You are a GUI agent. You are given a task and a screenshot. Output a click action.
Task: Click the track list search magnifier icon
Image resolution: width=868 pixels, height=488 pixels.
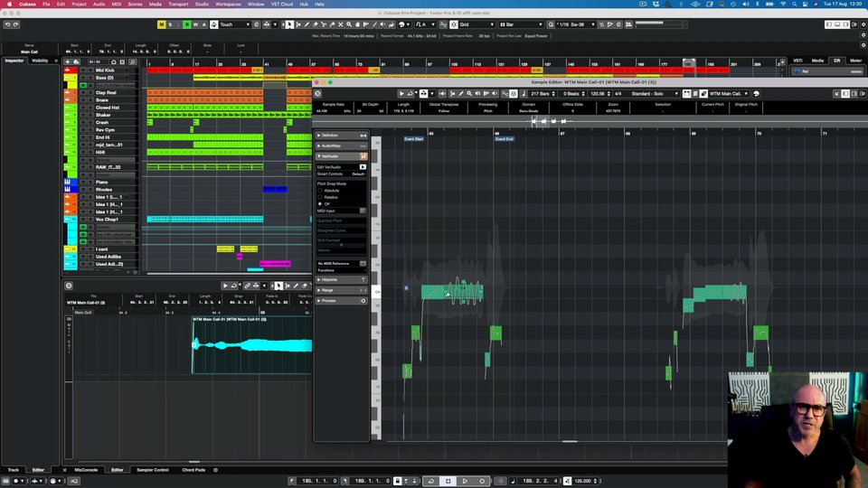[133, 62]
